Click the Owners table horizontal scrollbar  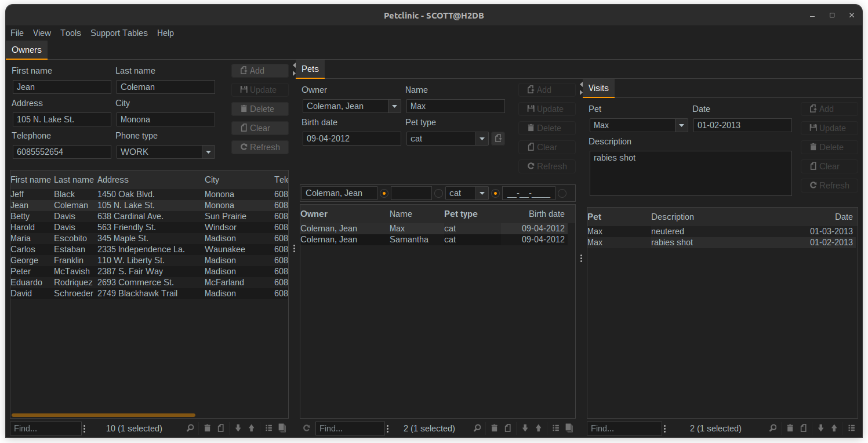[103, 415]
